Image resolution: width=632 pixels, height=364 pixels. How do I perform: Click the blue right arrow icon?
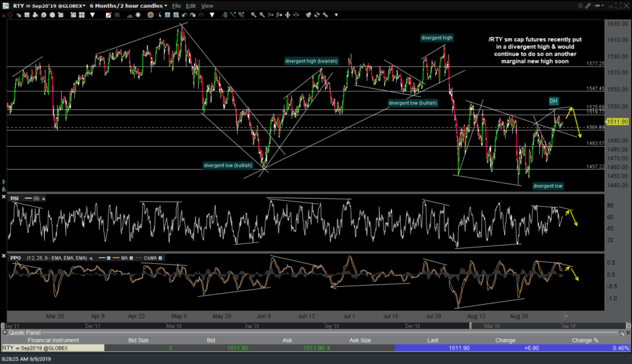(201, 15)
